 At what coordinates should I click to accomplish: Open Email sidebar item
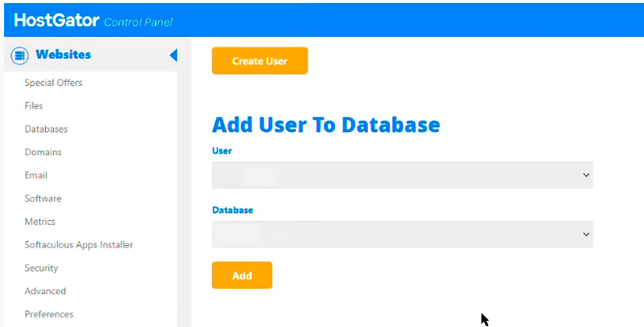(35, 175)
